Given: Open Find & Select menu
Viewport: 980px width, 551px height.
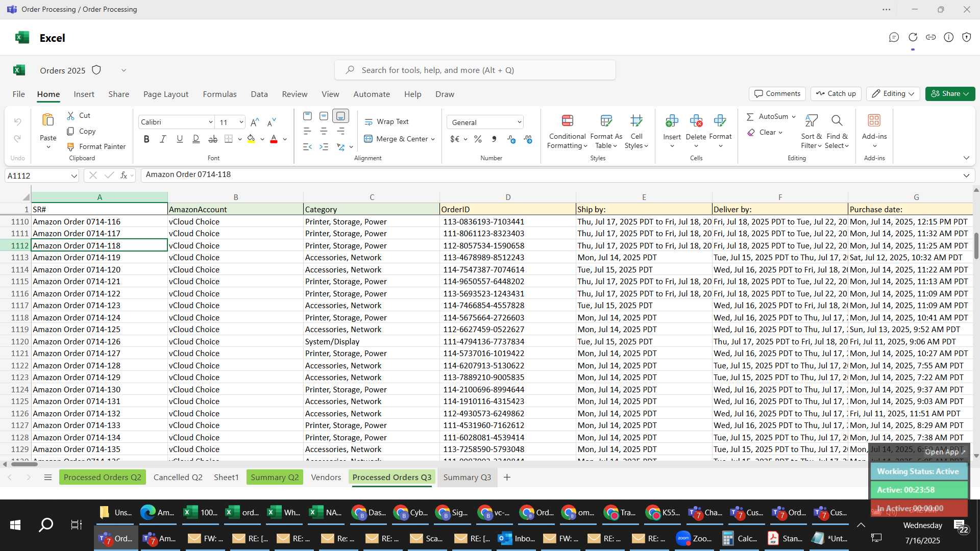Looking at the screenshot, I should pyautogui.click(x=837, y=132).
